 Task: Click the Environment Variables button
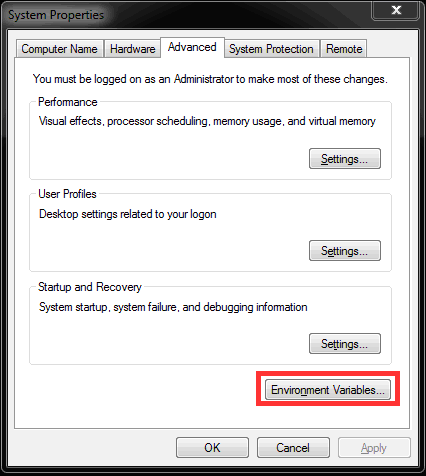click(328, 389)
